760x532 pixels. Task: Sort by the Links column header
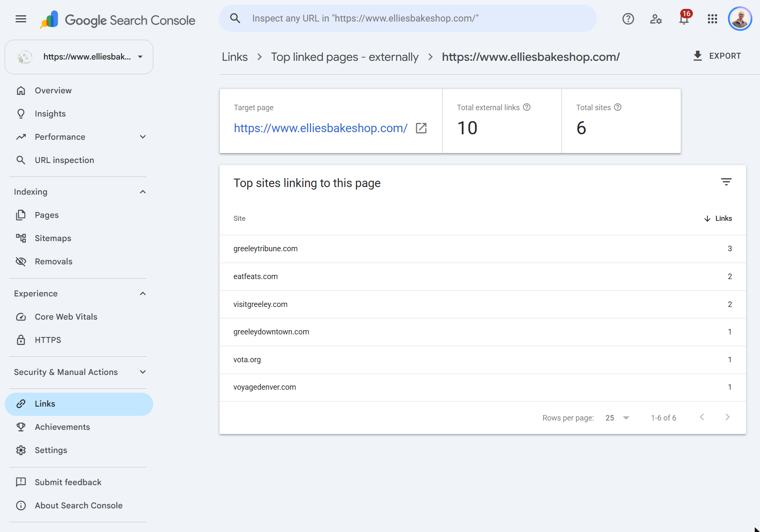point(718,218)
